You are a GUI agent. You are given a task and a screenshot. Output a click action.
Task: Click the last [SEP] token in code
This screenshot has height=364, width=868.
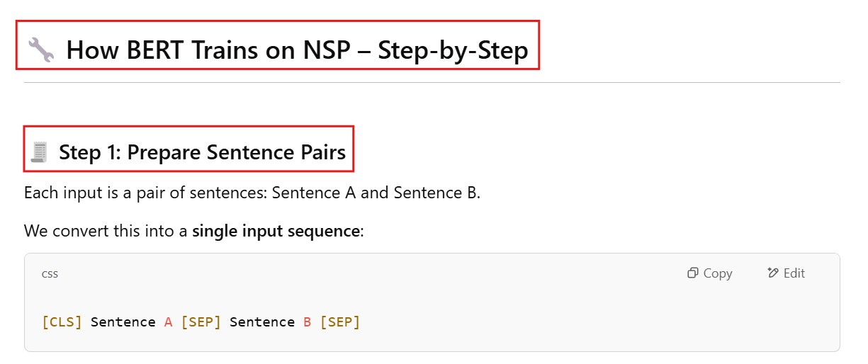pos(340,322)
